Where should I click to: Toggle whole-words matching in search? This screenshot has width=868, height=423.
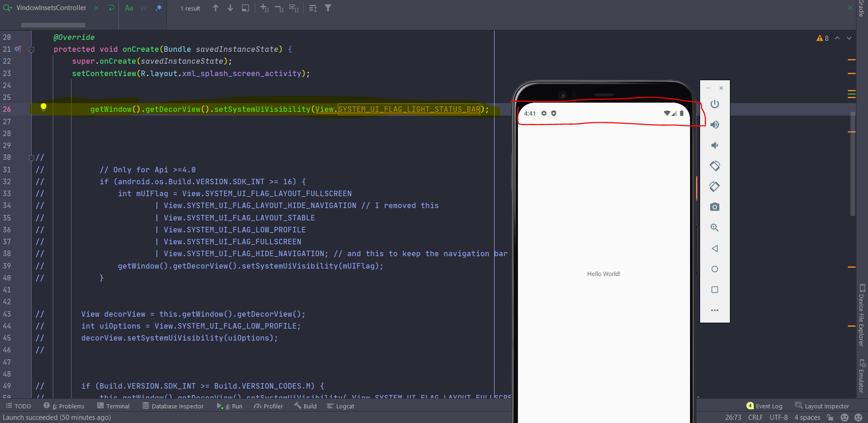143,8
